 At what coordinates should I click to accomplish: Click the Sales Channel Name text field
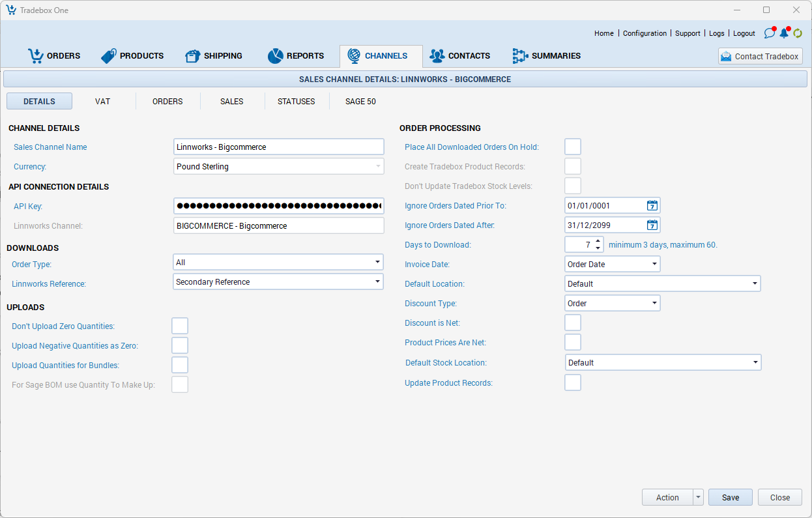point(279,147)
